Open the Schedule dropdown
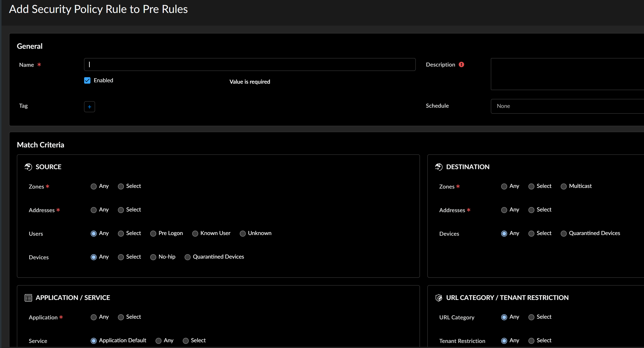 tap(567, 106)
